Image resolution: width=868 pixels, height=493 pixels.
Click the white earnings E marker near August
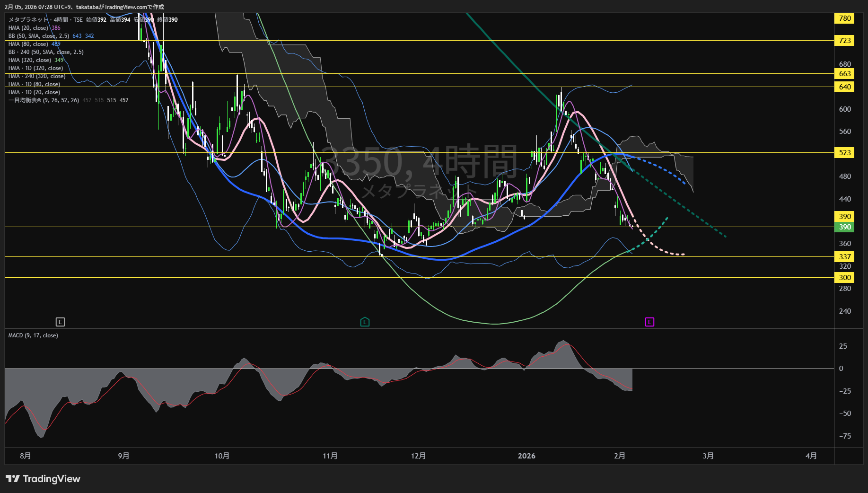(x=60, y=322)
